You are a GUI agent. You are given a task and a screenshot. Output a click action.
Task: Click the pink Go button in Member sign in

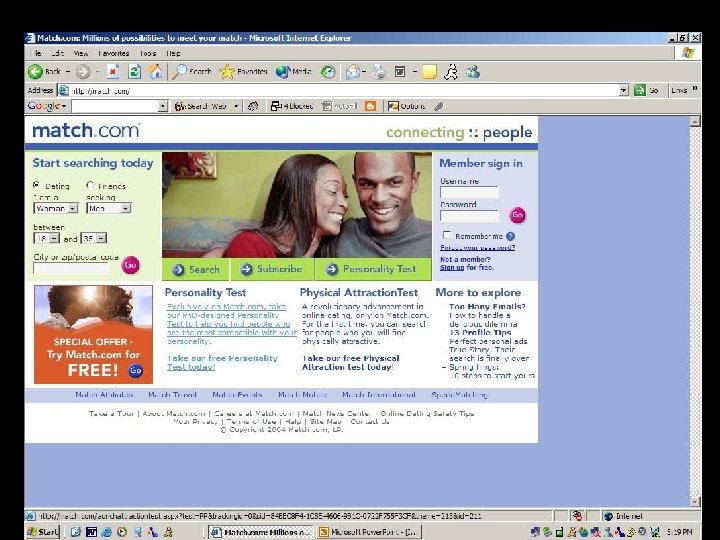[x=518, y=215]
